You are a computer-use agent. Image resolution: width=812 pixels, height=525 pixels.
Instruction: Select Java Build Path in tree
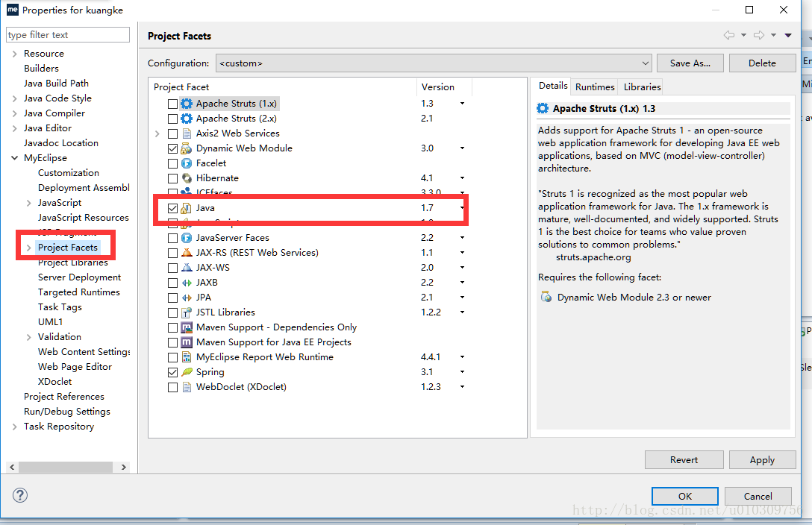click(x=56, y=84)
